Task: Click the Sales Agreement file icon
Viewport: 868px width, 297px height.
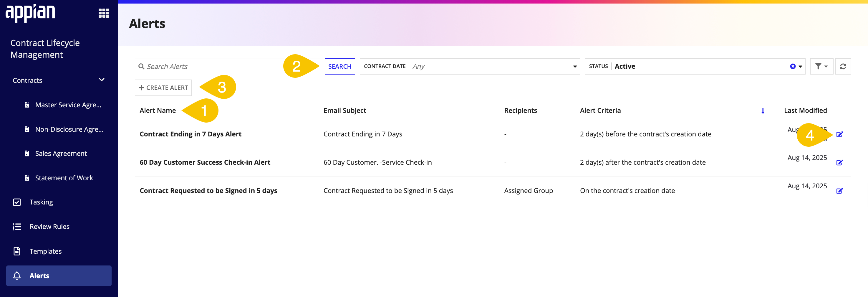Action: pyautogui.click(x=27, y=154)
